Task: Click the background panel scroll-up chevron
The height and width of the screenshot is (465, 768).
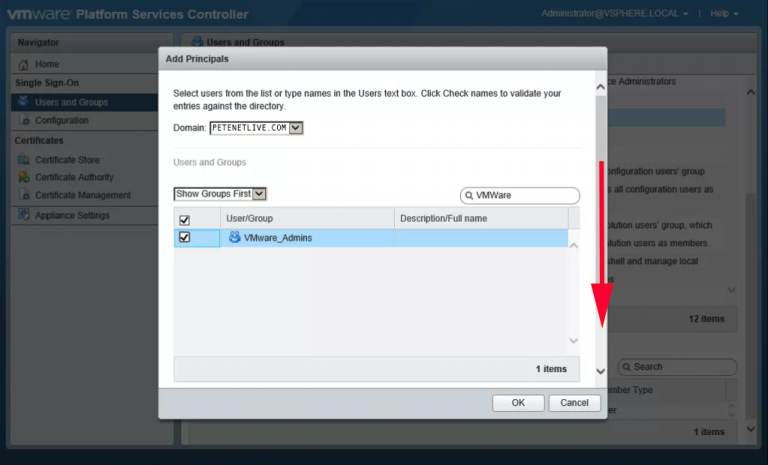Action: click(750, 92)
